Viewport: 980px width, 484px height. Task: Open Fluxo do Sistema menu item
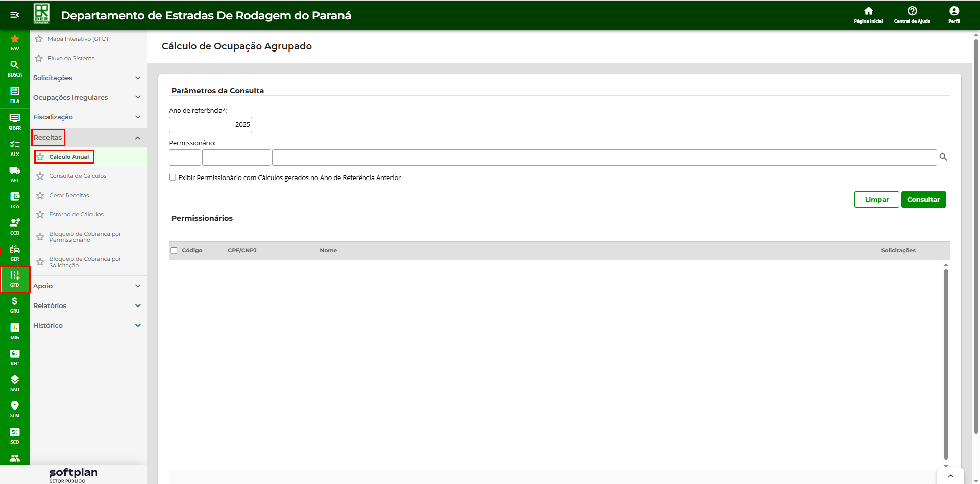click(x=71, y=58)
